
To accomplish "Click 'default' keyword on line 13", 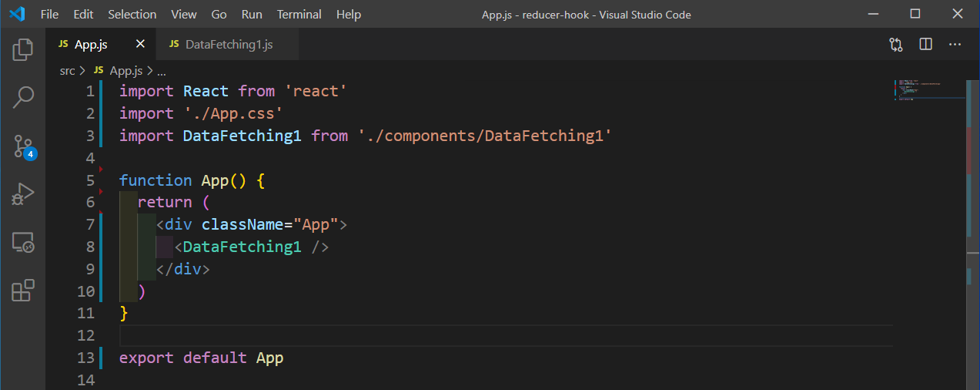I will [x=215, y=358].
